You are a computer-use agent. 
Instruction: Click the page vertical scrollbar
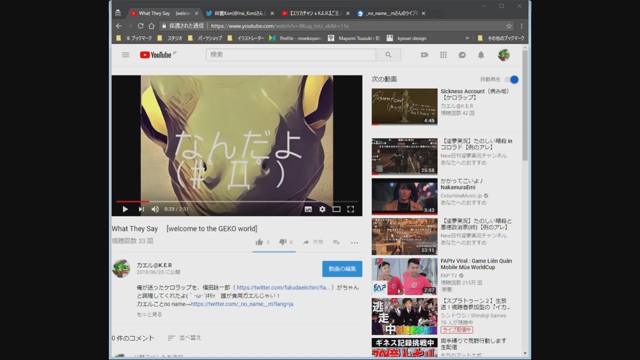[525, 105]
